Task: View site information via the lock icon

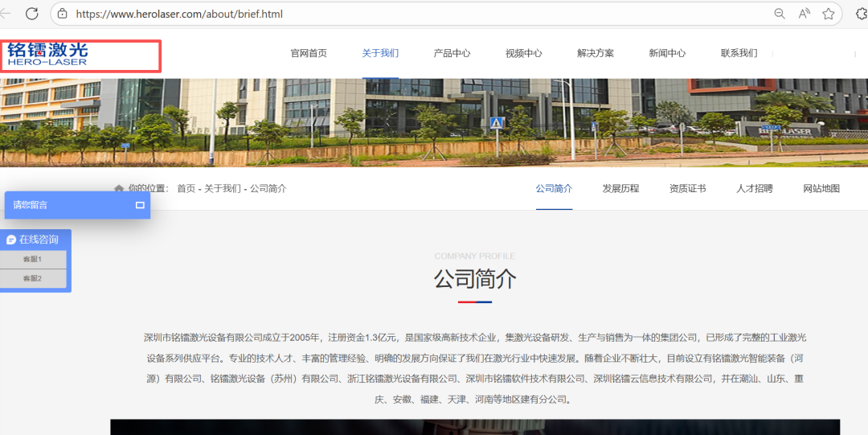Action: [x=63, y=14]
